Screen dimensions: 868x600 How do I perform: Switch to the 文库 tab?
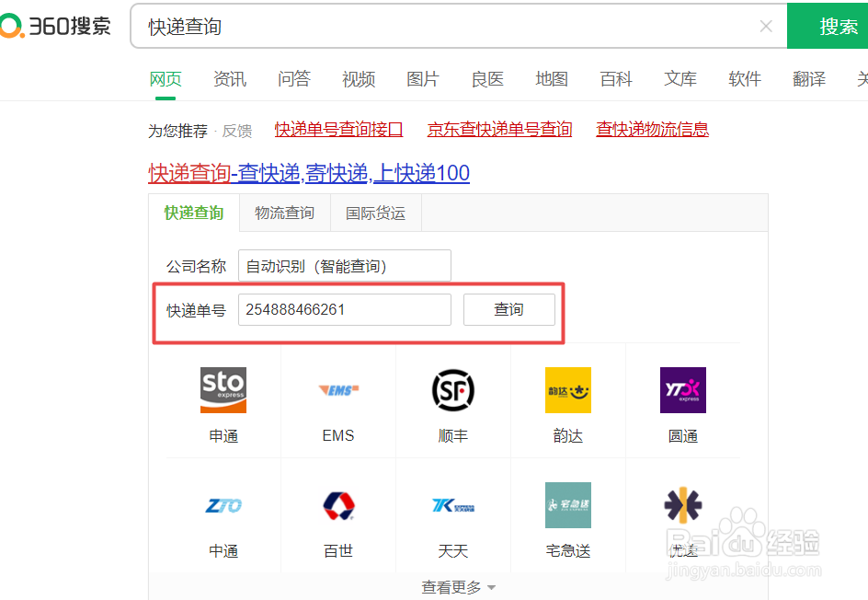click(x=680, y=79)
